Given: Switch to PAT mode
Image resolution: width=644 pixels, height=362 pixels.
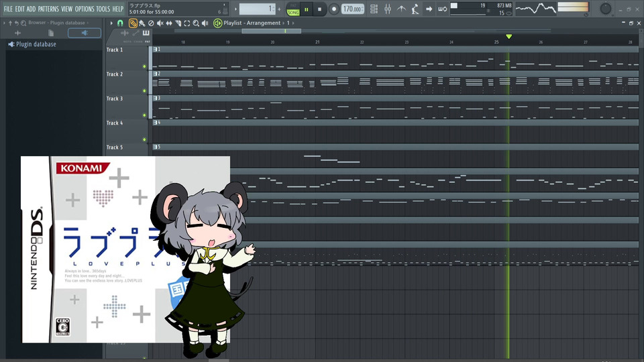Looking at the screenshot, I should (x=293, y=6).
